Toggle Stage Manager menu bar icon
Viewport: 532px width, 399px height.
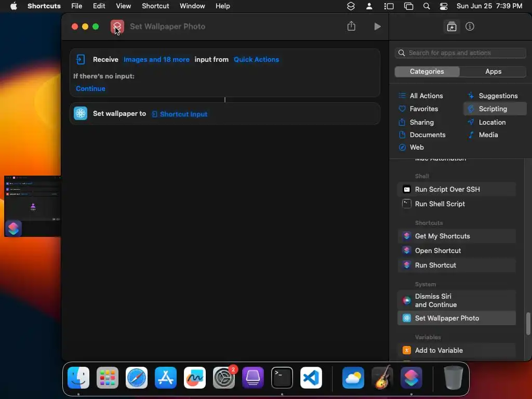click(389, 6)
